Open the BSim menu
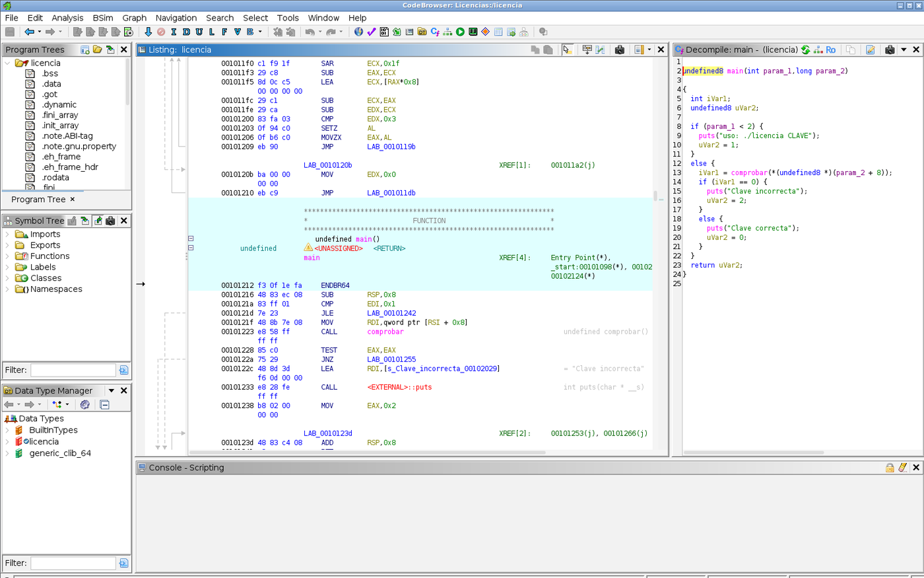This screenshot has height=578, width=924. 103,18
